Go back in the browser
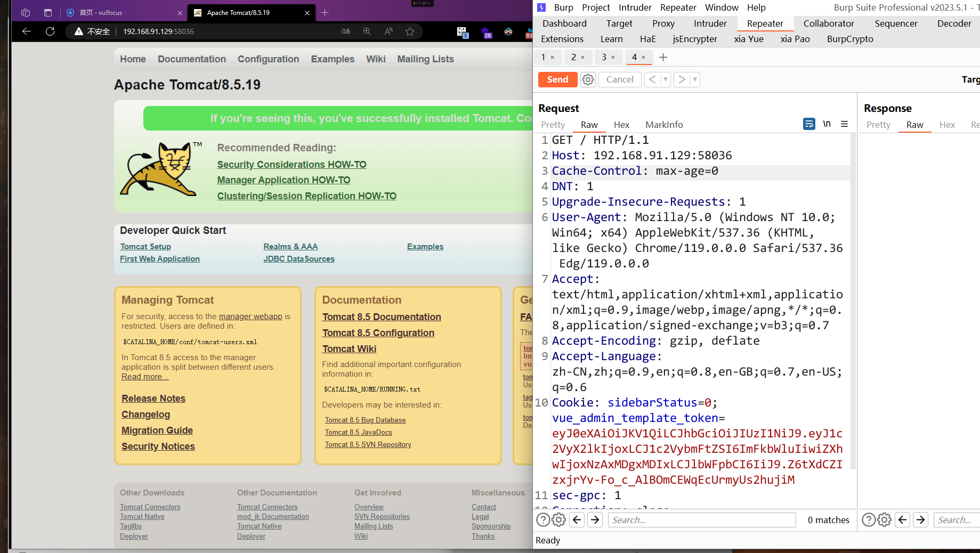This screenshot has width=980, height=553. (x=27, y=31)
